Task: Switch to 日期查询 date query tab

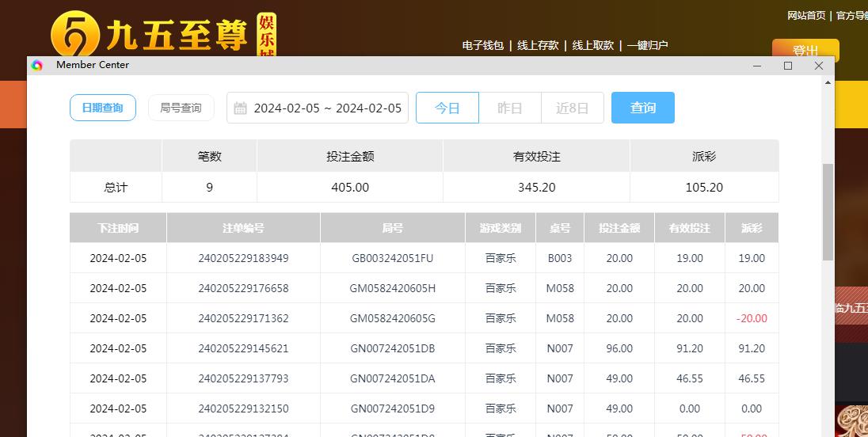Action: pos(103,108)
